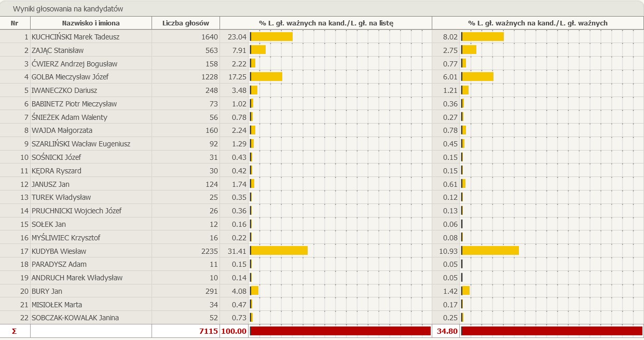Click the 'Nazwisko i imiona' column header
Viewport: 644px width, 340px height.
pos(91,23)
